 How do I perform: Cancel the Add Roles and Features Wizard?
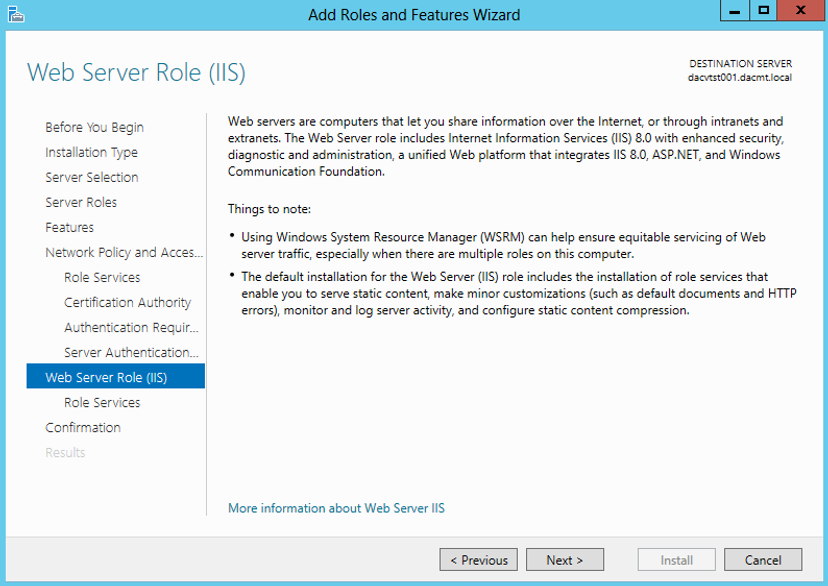763,559
